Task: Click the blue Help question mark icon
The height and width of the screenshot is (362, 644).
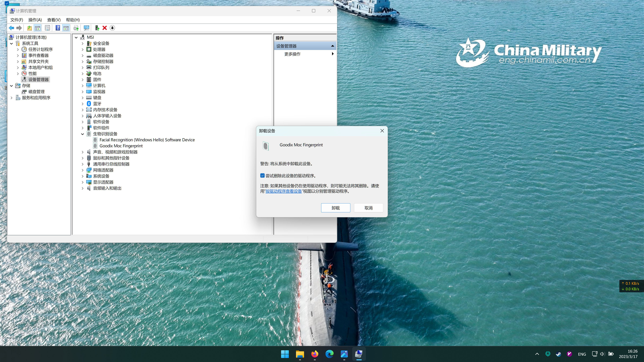Action: click(x=58, y=28)
